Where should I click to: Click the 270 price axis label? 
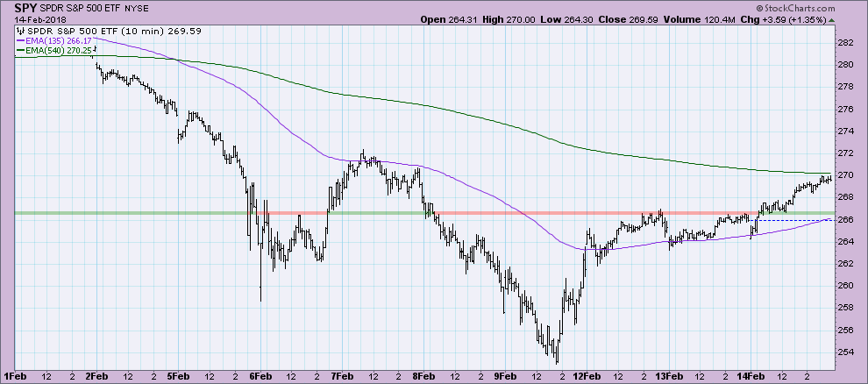tap(844, 175)
